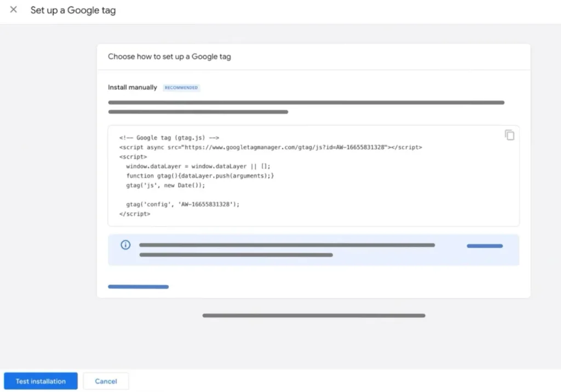Screen dimensions: 561x392
Task: Click the blue link in the info notice
Action: pyautogui.click(x=485, y=246)
